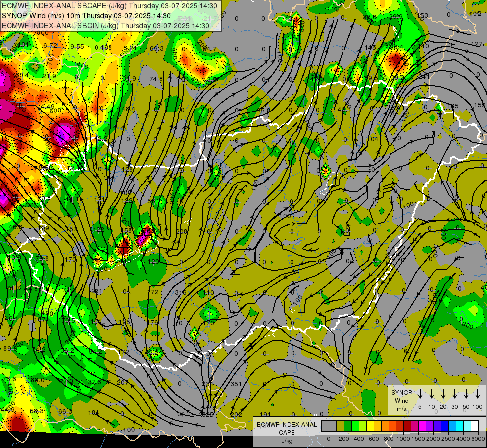487x448 pixels.
Task: Click the station value 207 in southwest
Action: [123, 382]
